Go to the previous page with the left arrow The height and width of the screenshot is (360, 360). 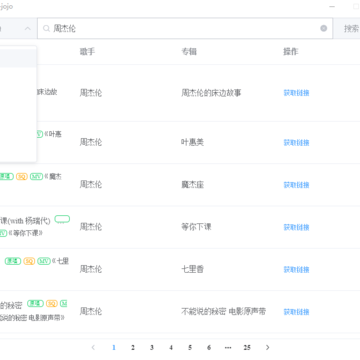tap(93, 348)
